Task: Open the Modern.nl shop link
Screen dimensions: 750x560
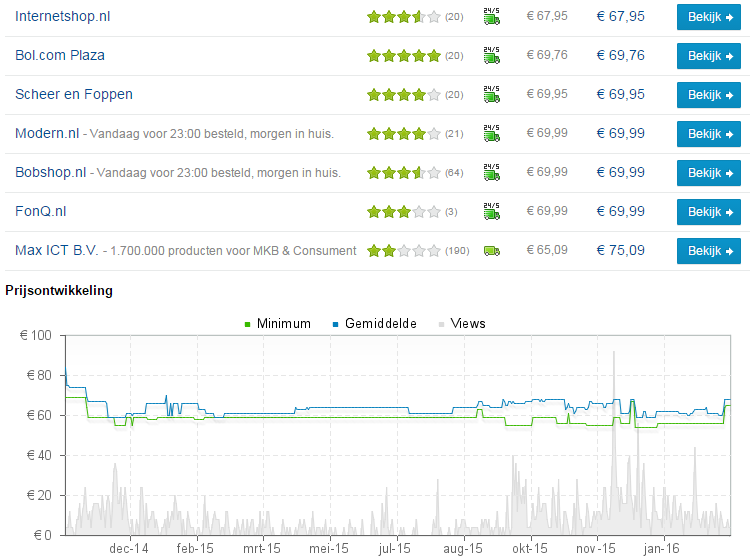Action: pyautogui.click(x=47, y=133)
